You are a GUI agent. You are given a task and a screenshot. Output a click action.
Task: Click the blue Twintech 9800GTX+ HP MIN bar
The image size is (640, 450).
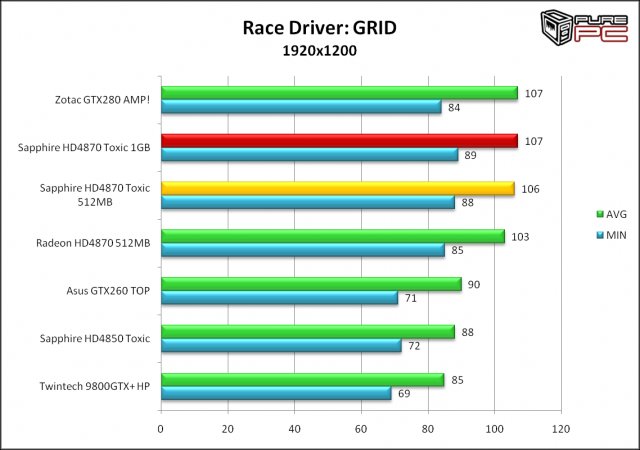pos(276,394)
